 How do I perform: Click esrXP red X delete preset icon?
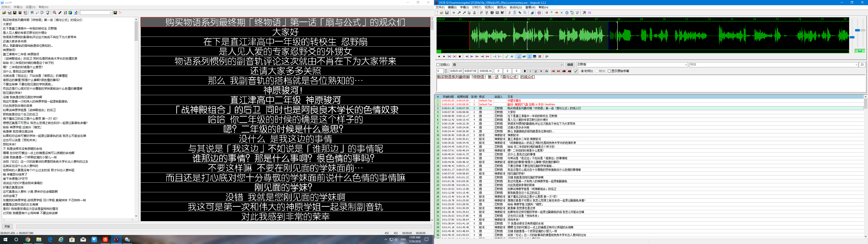[120, 13]
